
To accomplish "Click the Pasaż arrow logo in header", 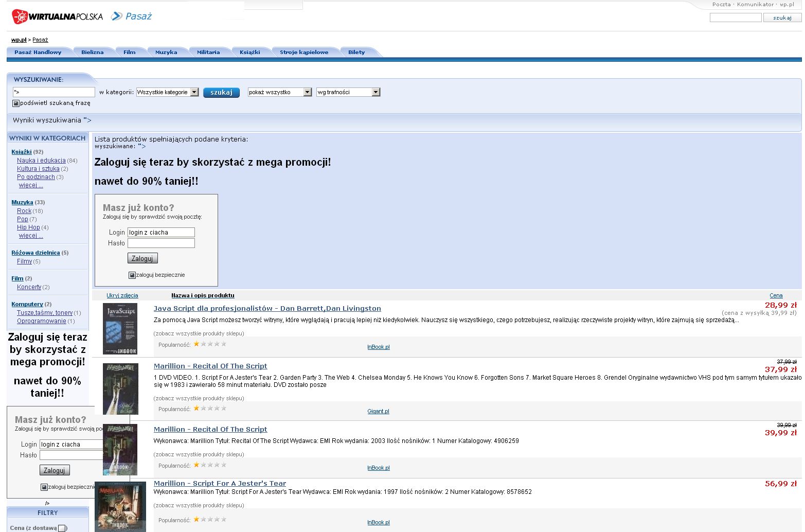I will coord(132,16).
